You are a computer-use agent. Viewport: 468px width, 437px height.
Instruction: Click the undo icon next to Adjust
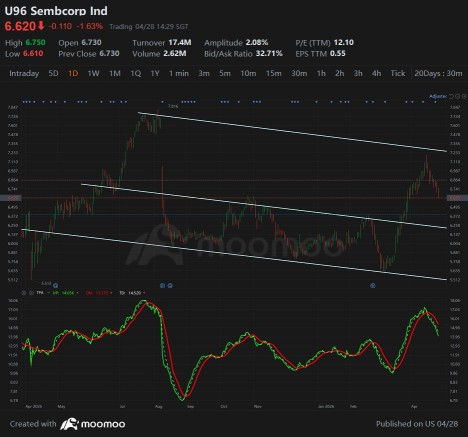pyautogui.click(x=451, y=96)
